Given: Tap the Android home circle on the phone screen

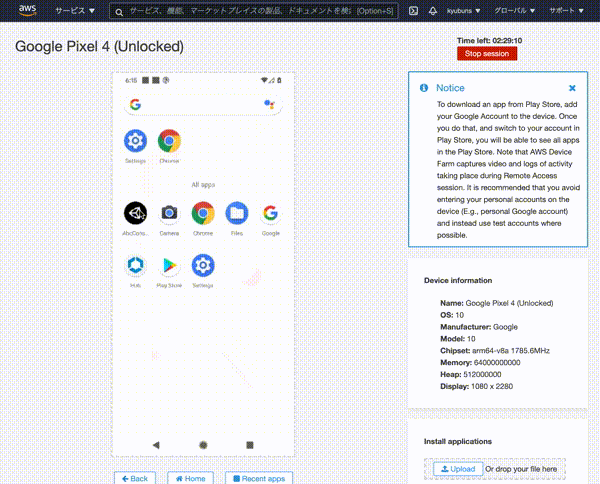Looking at the screenshot, I should pyautogui.click(x=203, y=445).
